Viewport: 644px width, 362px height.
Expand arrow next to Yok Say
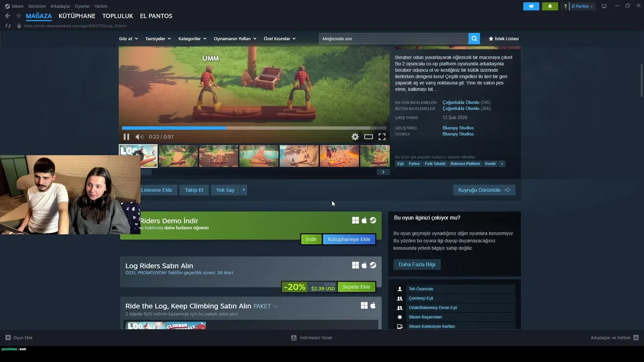(244, 190)
